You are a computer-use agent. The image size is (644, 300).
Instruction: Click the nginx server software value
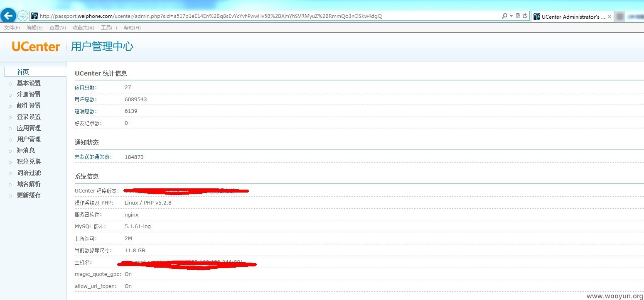[131, 215]
